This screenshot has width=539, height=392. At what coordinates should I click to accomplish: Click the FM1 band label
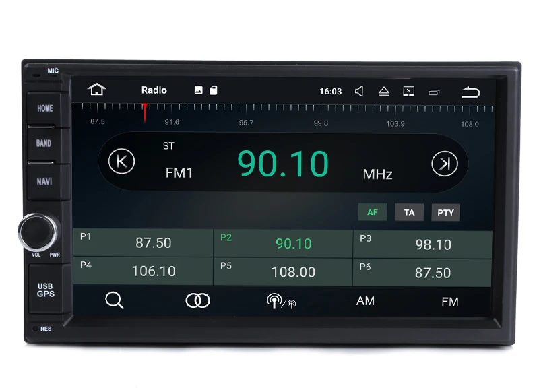coord(179,173)
